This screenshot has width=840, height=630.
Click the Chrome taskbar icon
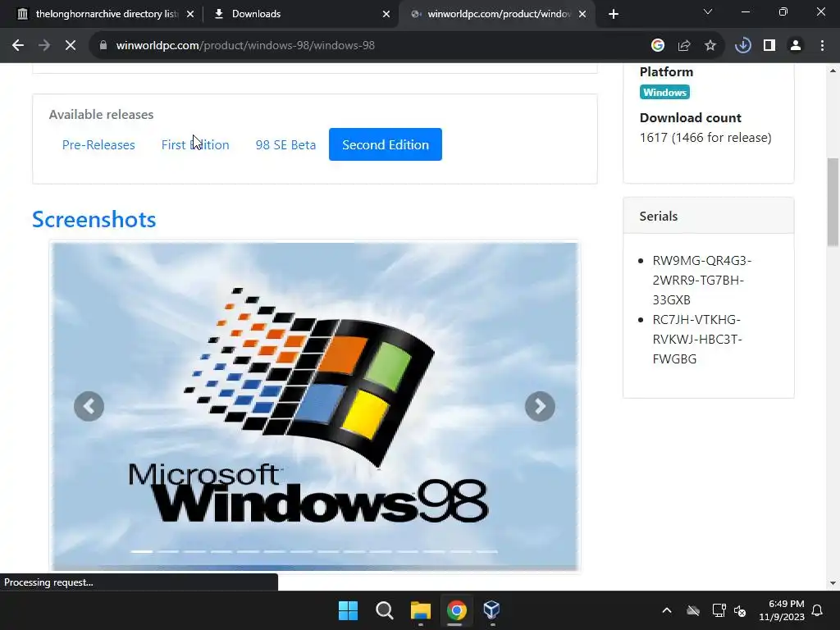456,610
